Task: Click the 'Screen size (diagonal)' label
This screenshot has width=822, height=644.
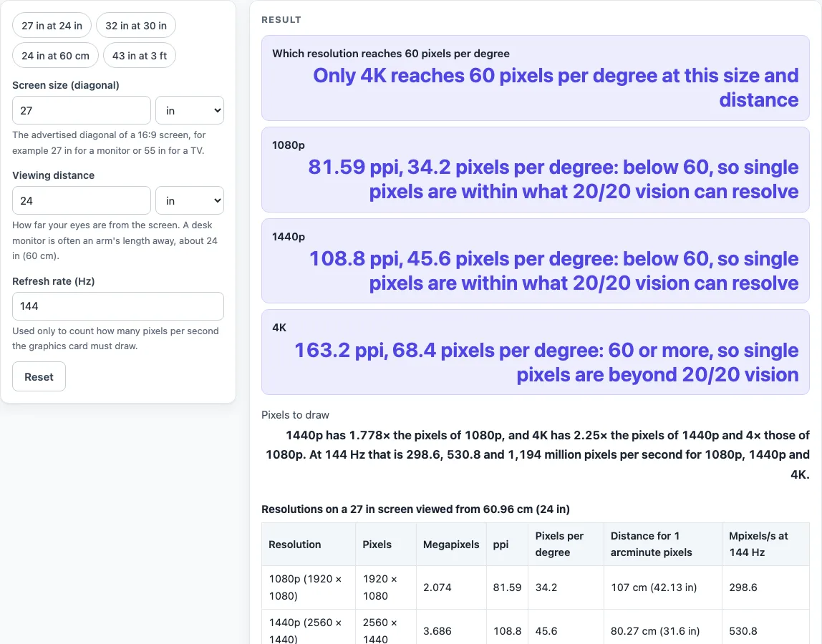Action: (x=66, y=85)
